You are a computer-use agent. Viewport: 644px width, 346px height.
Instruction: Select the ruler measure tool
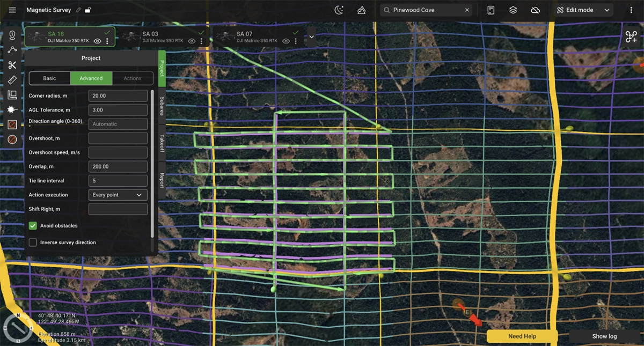(x=12, y=80)
